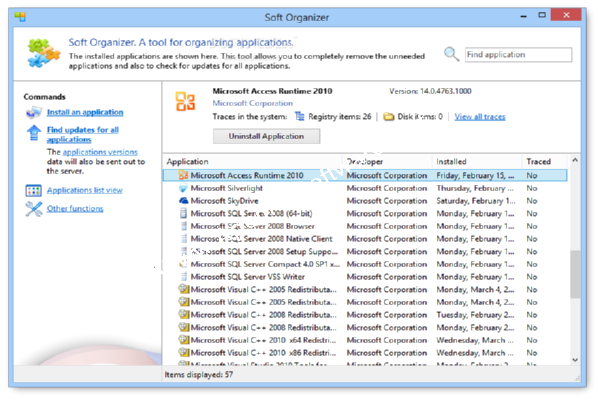600x400 pixels.
Task: Open the Applications list view link
Action: 85,190
